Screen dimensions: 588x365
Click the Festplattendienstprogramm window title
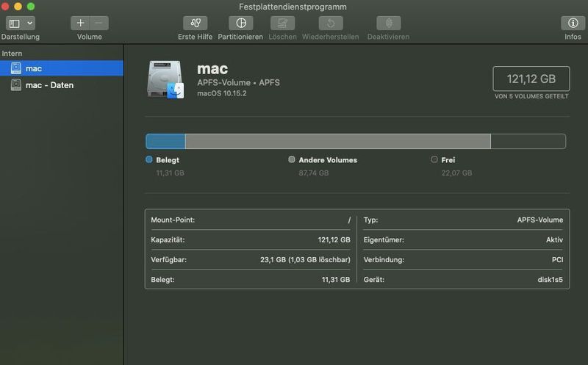(x=293, y=7)
